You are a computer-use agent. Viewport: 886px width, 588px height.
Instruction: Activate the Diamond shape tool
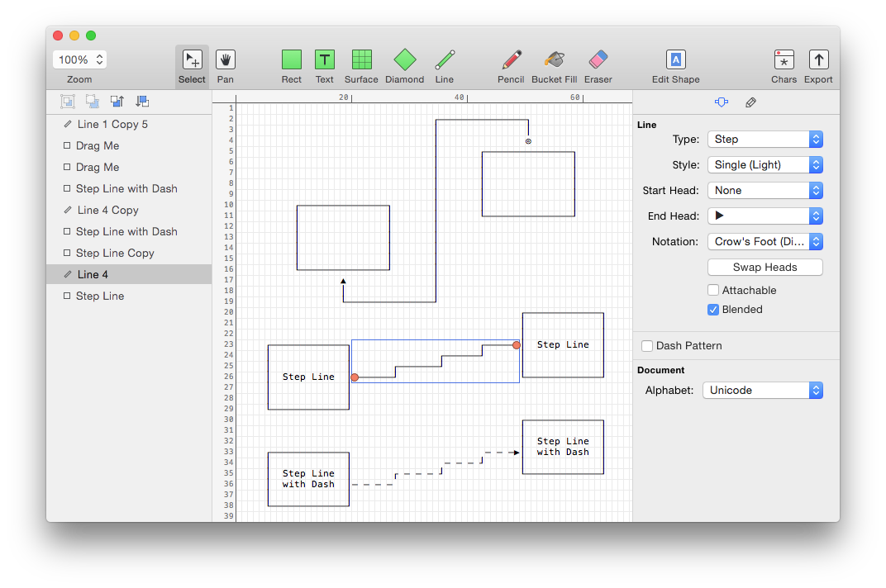coord(404,60)
